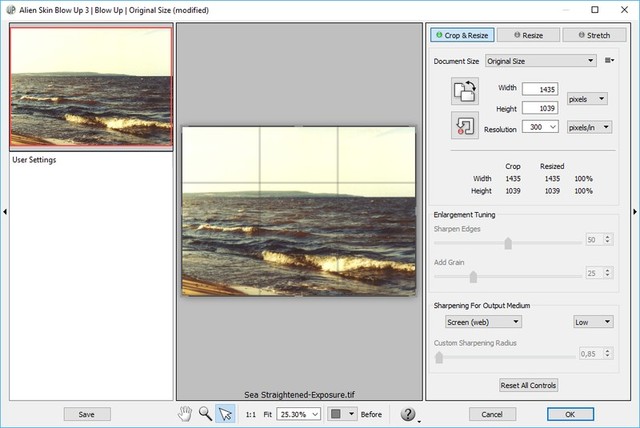This screenshot has height=428, width=640.
Task: Click the swap width and height icon
Action: tap(465, 92)
